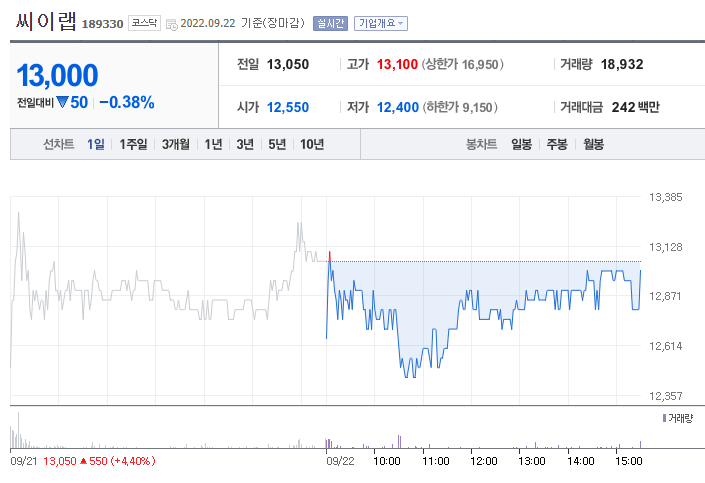This screenshot has height=483, width=705.
Task: Click the blue down-triangle change icon
Action: click(62, 103)
